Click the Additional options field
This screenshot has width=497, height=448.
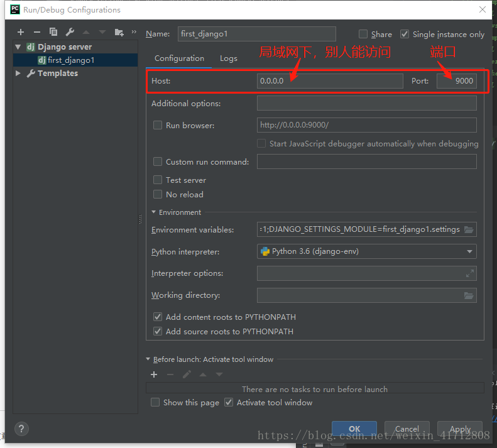(x=367, y=103)
